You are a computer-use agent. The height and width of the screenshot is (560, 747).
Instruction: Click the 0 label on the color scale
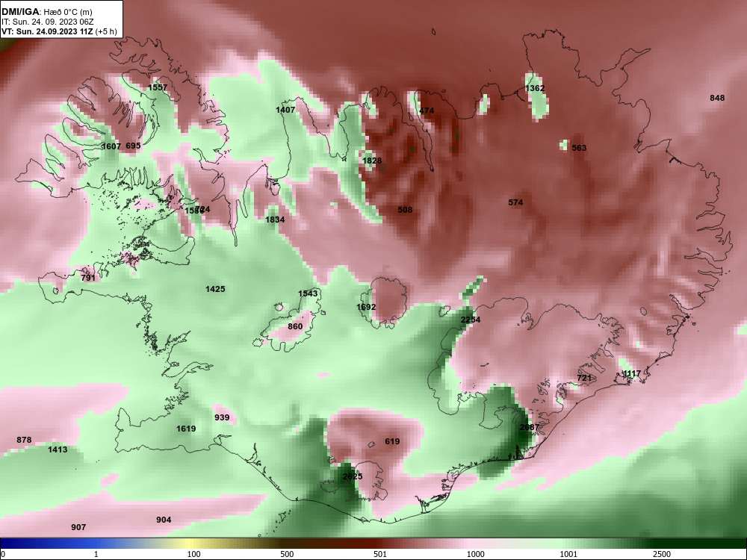(3, 554)
